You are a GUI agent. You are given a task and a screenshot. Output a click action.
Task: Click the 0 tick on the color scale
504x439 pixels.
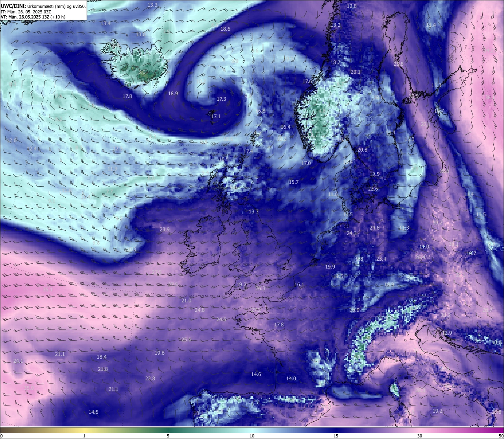[x=2, y=436]
